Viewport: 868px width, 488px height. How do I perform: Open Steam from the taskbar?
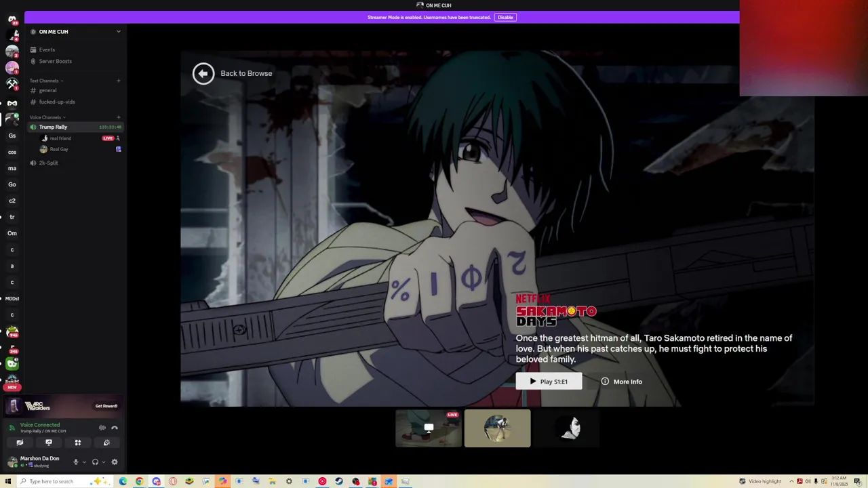pyautogui.click(x=339, y=481)
